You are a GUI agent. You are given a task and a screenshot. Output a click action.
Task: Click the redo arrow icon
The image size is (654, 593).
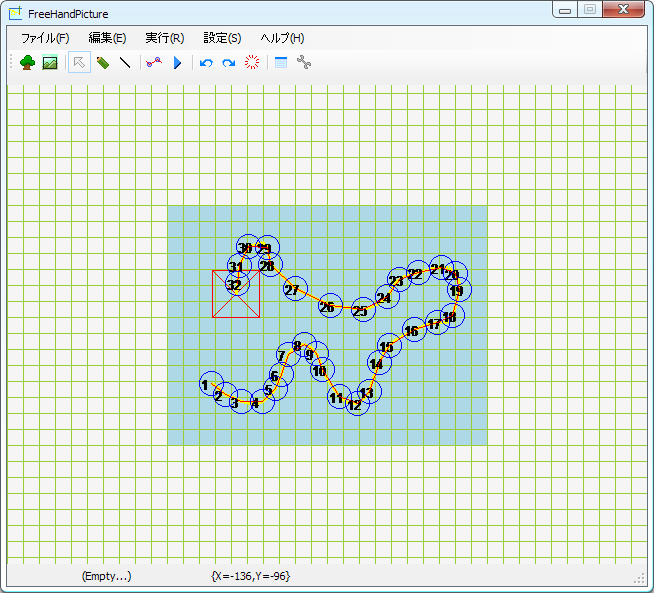click(229, 63)
